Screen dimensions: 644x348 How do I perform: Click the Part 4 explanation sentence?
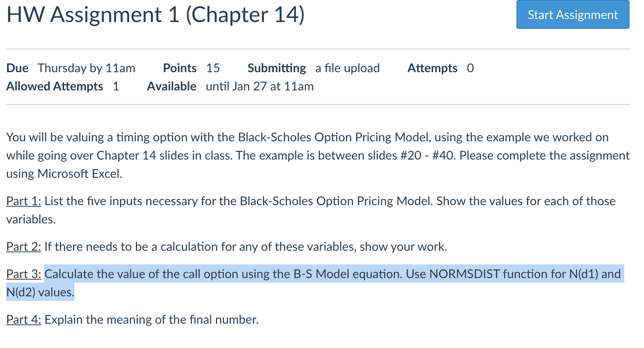pyautogui.click(x=151, y=320)
